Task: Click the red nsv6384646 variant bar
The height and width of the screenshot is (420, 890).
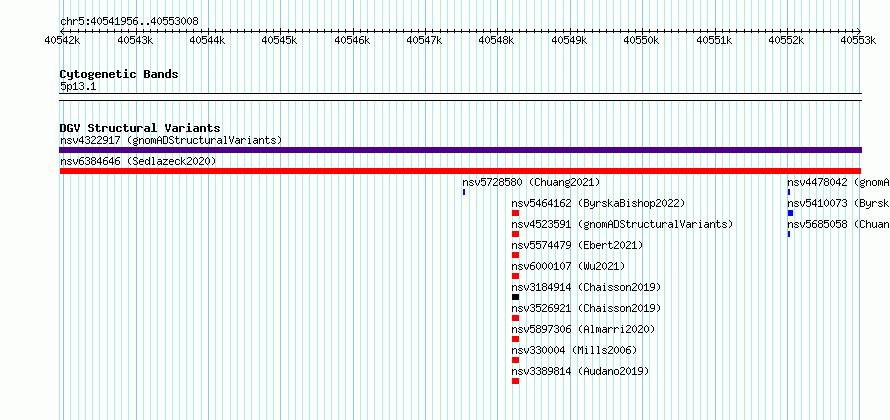Action: [x=460, y=171]
